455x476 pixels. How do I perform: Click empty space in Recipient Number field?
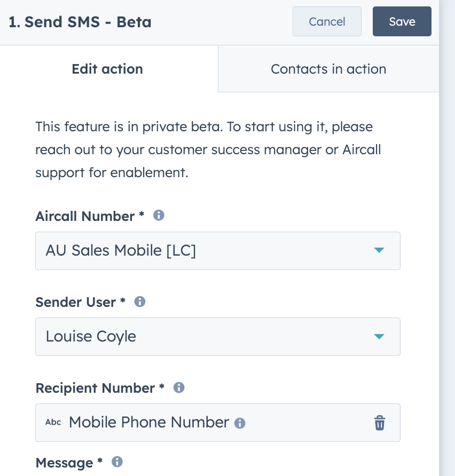(307, 423)
